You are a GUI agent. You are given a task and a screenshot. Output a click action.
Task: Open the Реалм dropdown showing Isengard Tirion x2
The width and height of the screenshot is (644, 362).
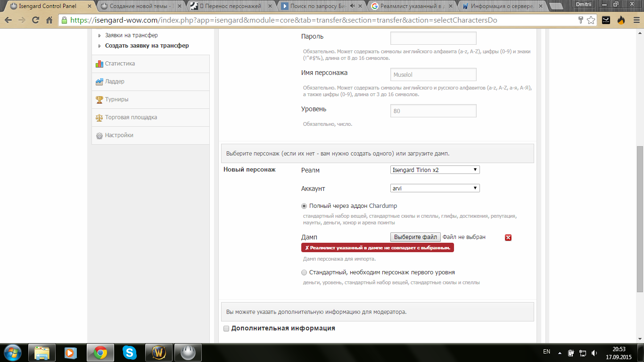(x=435, y=170)
